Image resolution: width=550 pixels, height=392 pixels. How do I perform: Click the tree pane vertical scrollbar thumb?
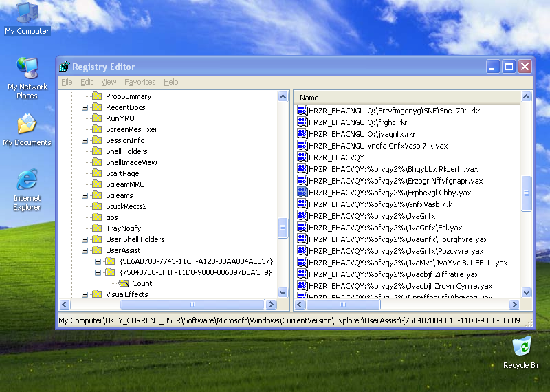283,228
